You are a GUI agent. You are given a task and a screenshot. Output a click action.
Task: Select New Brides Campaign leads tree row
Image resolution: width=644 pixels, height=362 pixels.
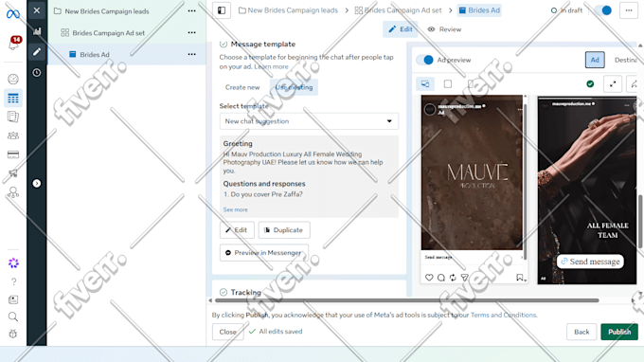[127, 11]
